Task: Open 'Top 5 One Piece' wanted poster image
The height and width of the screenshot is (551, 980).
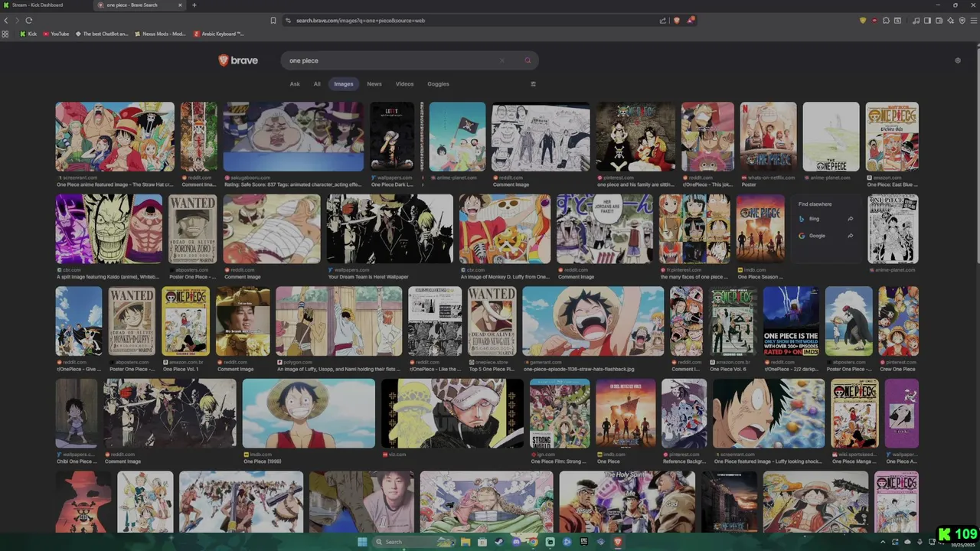Action: click(492, 321)
